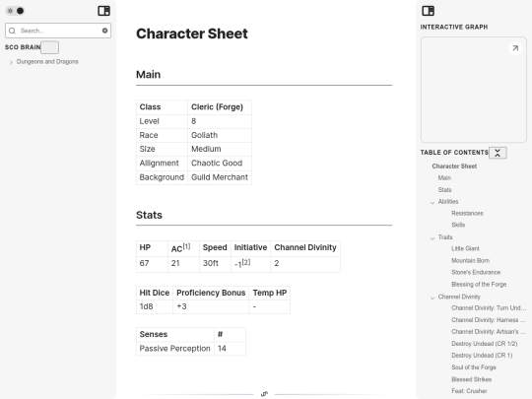Go to Traits section link
This screenshot has height=399, width=532.
[445, 237]
